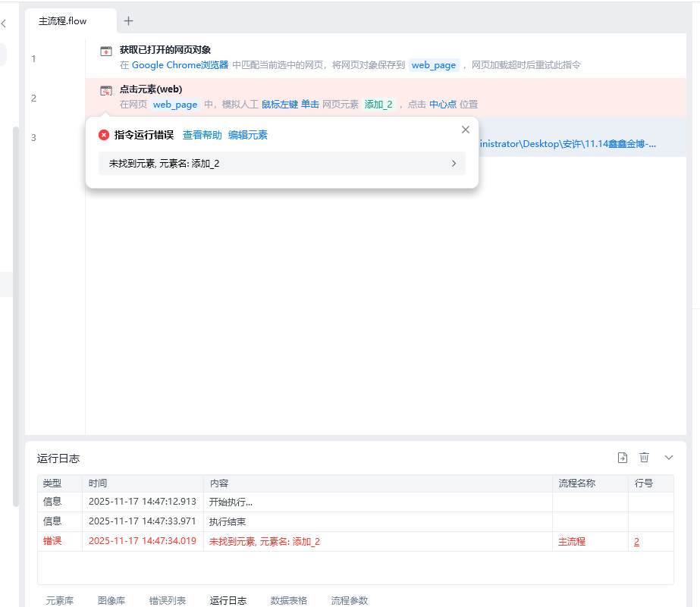Viewport: 700px width, 607px height.
Task: Switch to the 元素库 tab
Action: tap(60, 600)
